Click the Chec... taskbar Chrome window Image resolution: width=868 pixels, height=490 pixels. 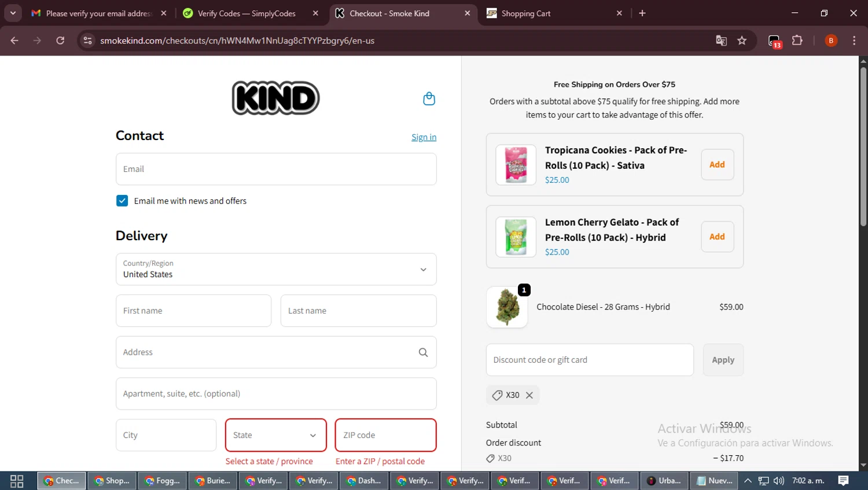pos(62,481)
